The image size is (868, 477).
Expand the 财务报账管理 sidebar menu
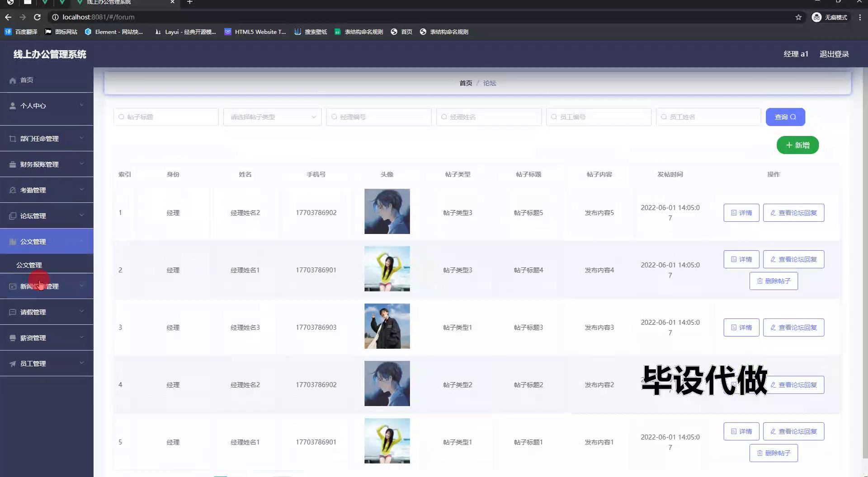(47, 164)
